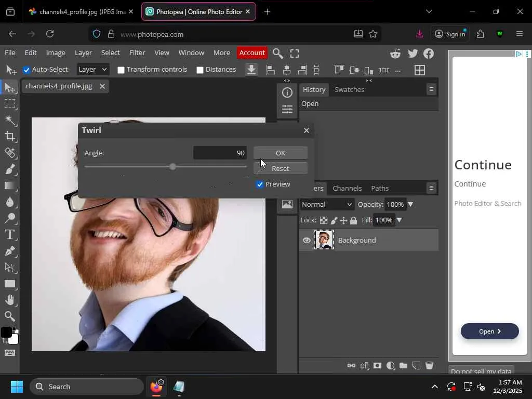Select the Magic Wand tool

(10, 120)
